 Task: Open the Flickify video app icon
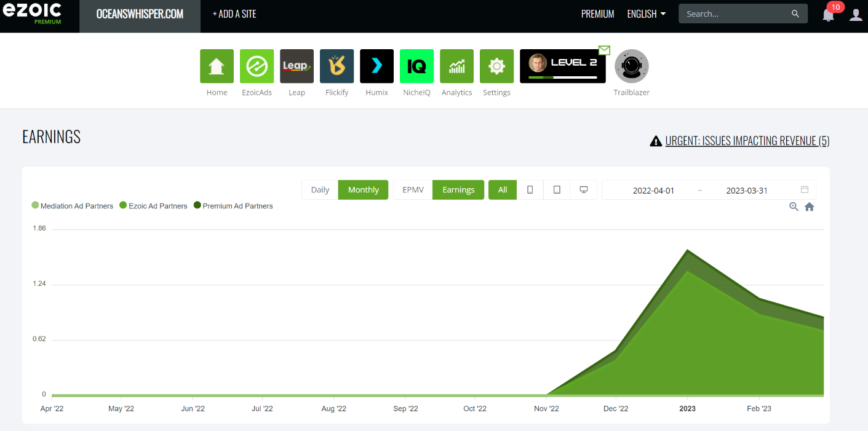click(336, 66)
